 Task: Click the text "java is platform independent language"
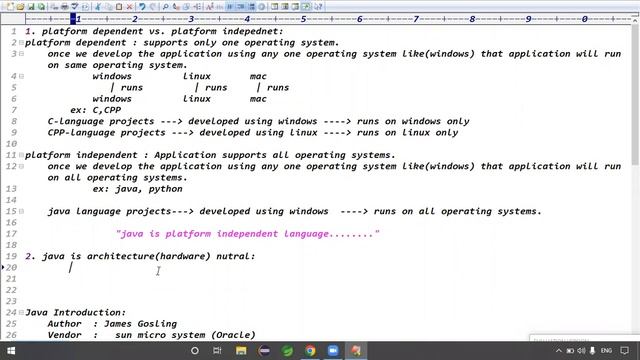[x=225, y=234]
